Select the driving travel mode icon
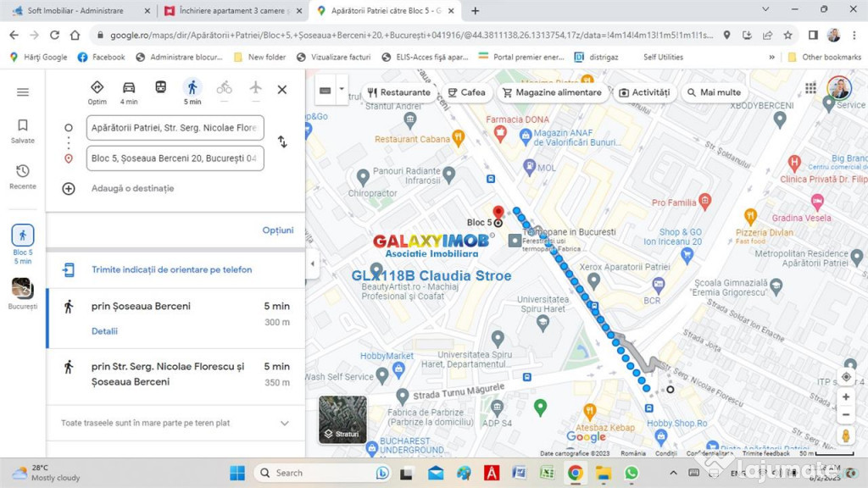 coord(129,87)
